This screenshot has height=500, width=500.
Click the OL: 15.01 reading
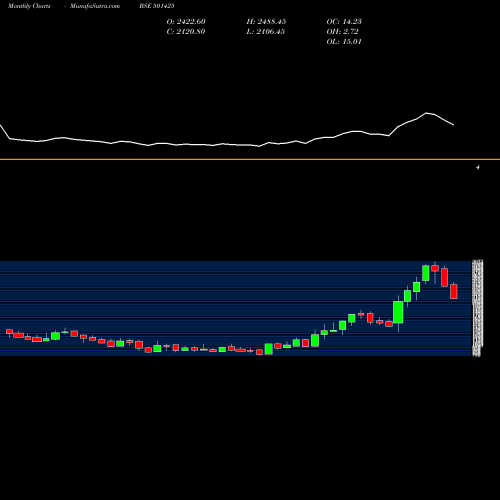344,42
